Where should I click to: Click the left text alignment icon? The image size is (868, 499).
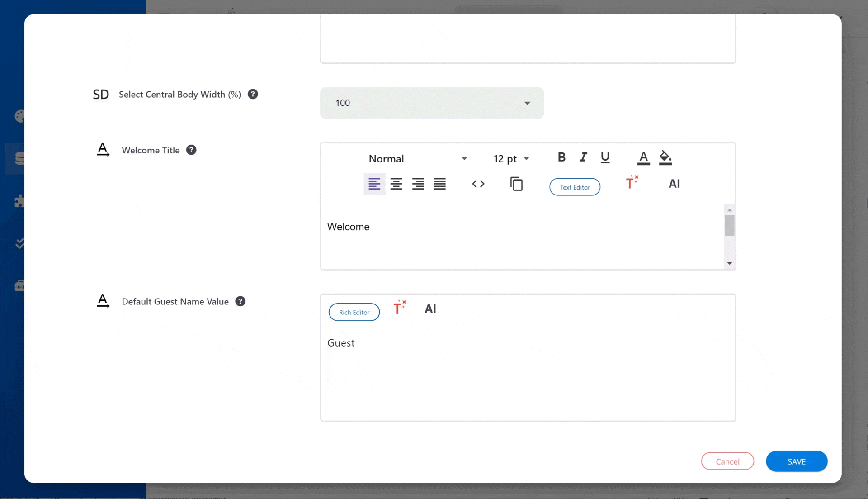coord(374,184)
